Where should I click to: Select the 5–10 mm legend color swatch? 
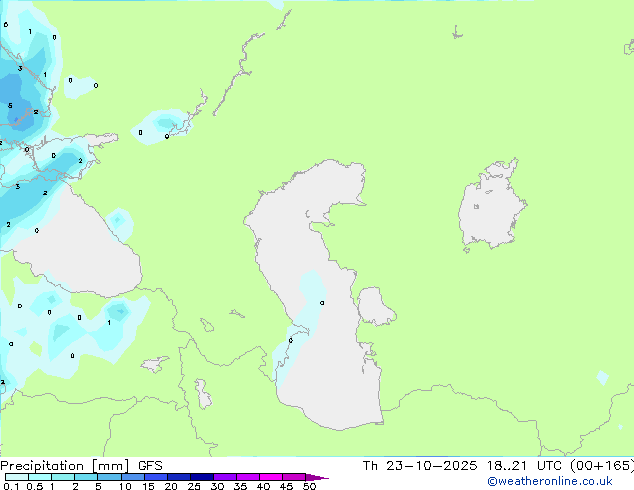[109, 477]
